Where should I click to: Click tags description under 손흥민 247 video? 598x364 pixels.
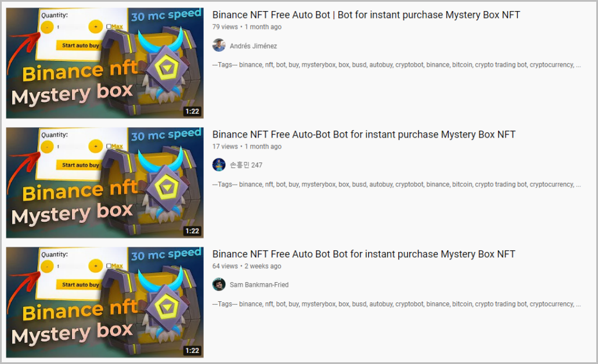[397, 185]
